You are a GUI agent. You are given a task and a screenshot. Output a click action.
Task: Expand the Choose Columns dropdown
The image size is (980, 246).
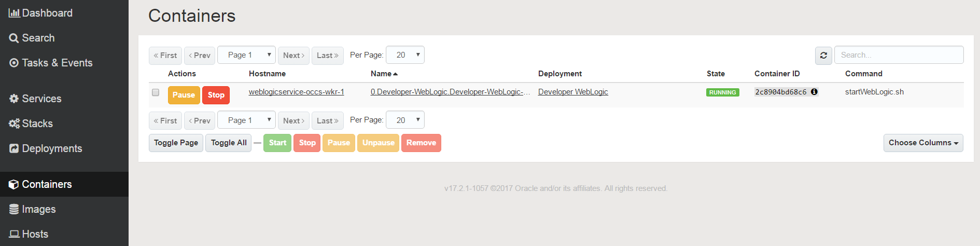(923, 143)
